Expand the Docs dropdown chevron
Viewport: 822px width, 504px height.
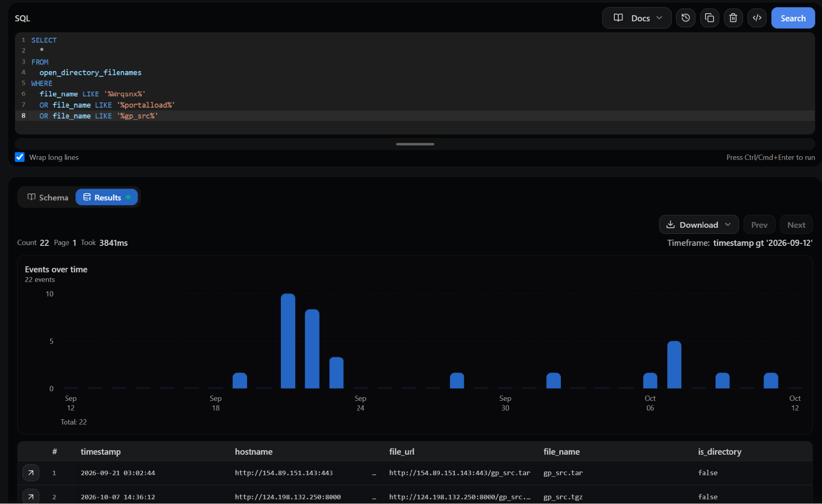659,18
